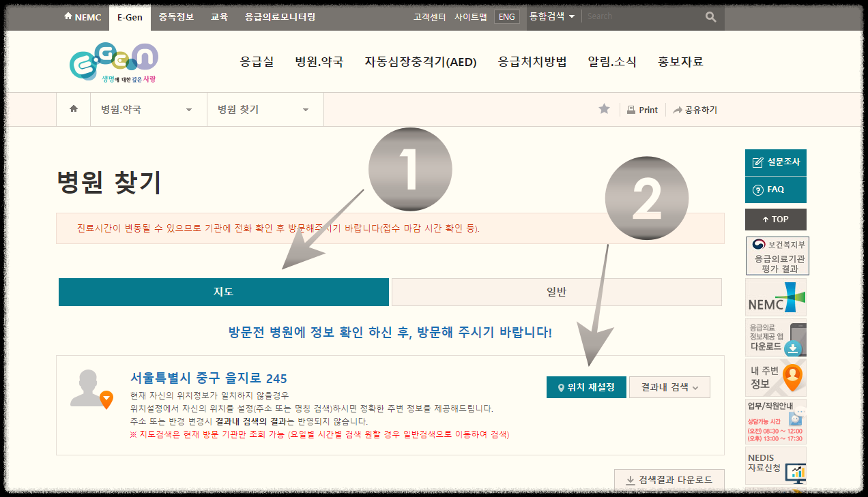Open 공유하기 share icon
This screenshot has height=497, width=868.
click(x=695, y=109)
